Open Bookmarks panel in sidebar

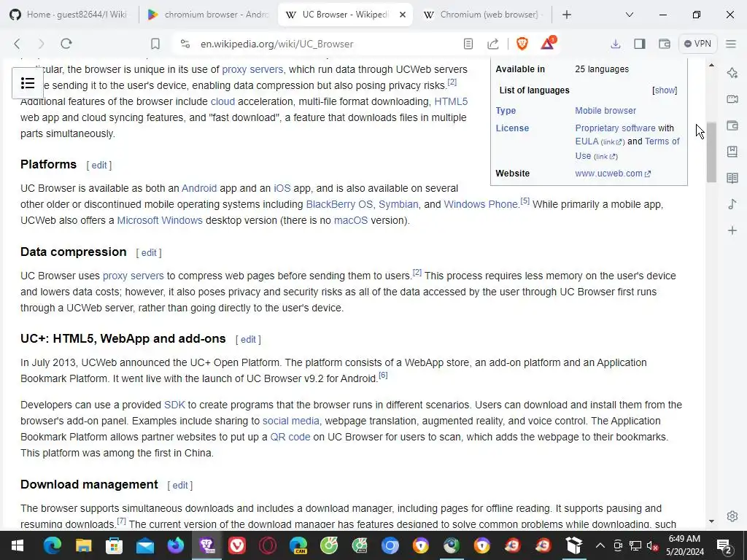pyautogui.click(x=732, y=152)
